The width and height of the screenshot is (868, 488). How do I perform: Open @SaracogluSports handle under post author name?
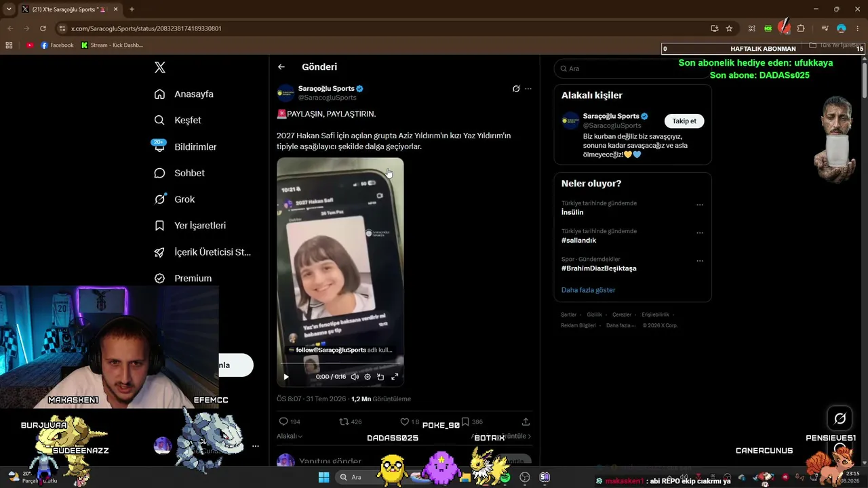click(328, 98)
